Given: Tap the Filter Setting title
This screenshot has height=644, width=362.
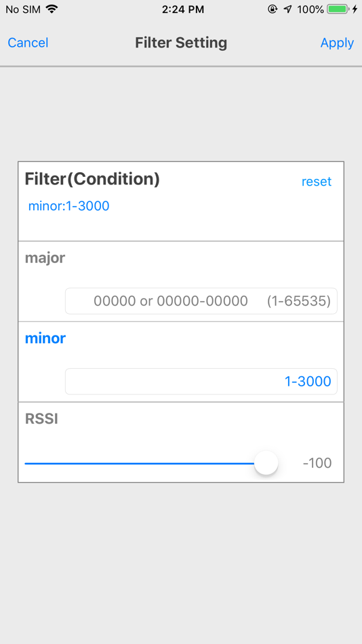Looking at the screenshot, I should (181, 43).
